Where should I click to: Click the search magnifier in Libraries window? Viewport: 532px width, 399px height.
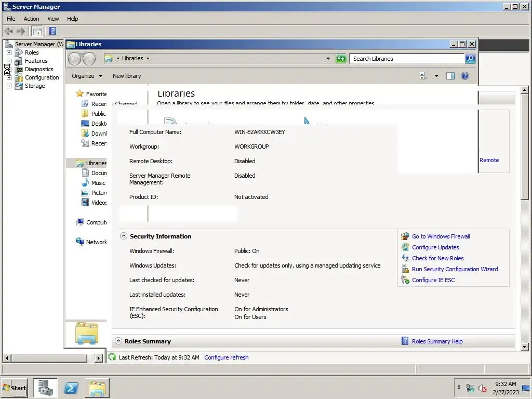(x=470, y=59)
